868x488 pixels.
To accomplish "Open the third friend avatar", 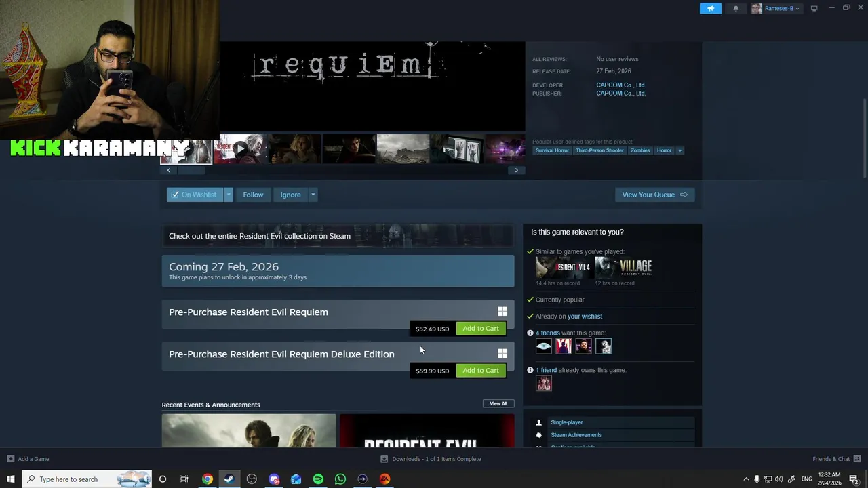I will pos(583,346).
